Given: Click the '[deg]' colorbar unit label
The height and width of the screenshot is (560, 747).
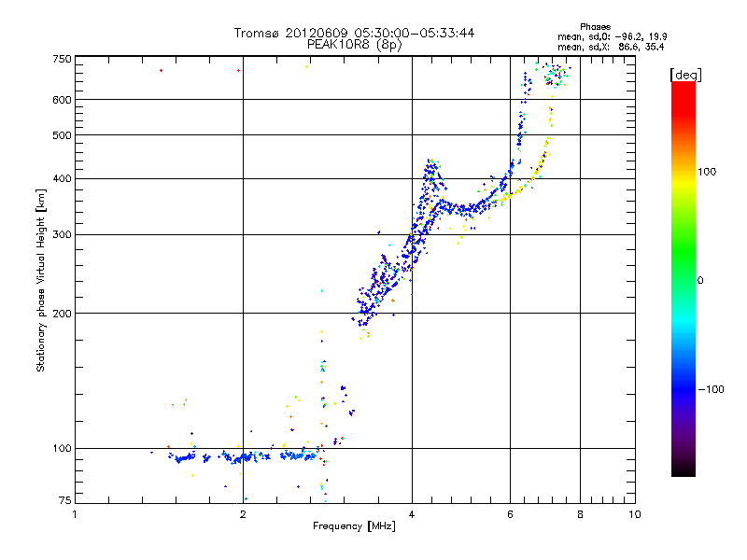Looking at the screenshot, I should [x=685, y=75].
